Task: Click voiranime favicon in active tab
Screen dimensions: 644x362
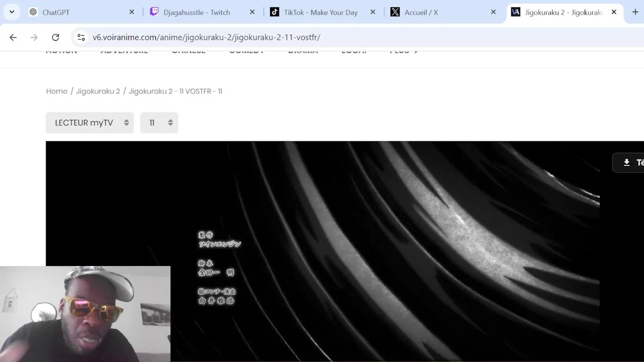Action: [x=516, y=12]
